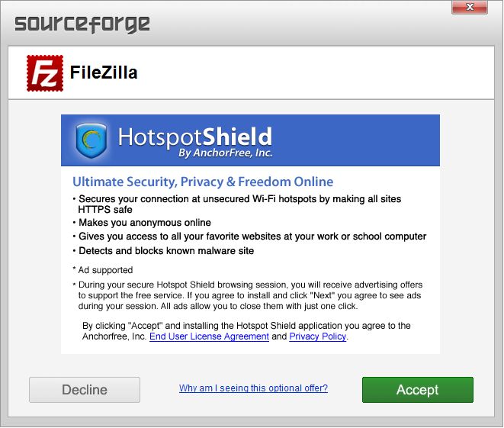Click the advertising offers disclaimer paragraph
This screenshot has width=504, height=428.
(250, 295)
